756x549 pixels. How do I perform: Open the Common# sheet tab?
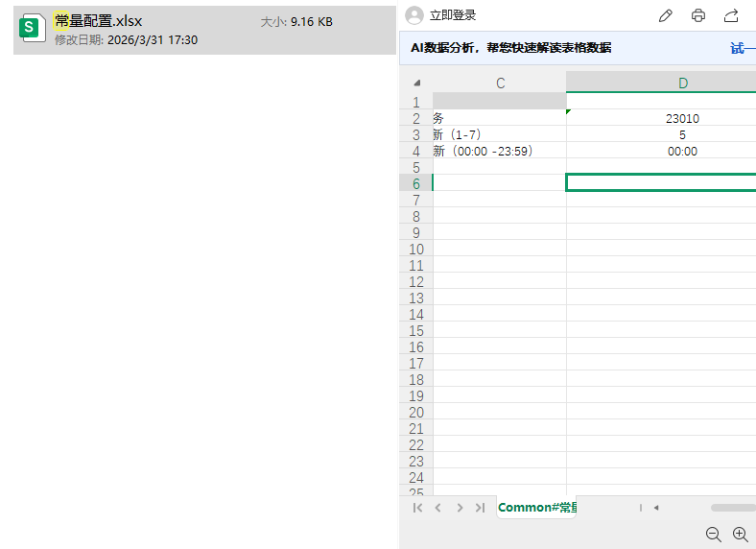point(536,508)
